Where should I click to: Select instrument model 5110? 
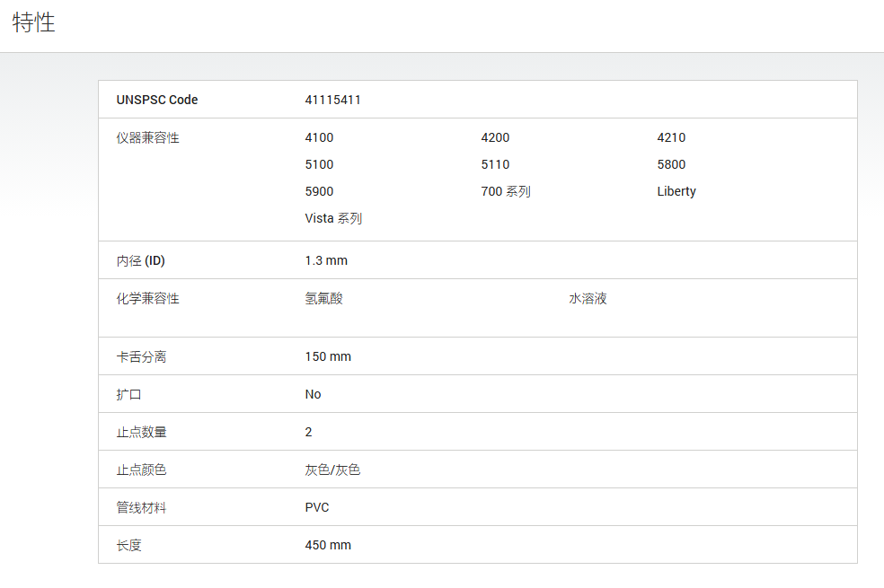[495, 164]
